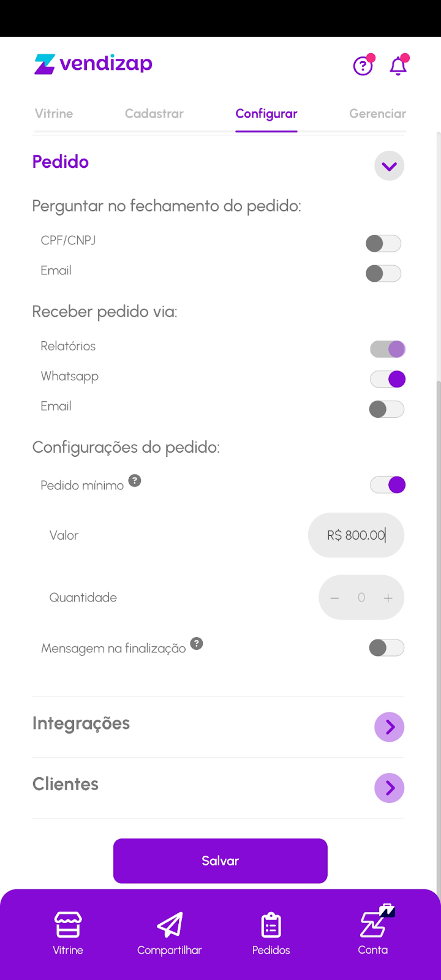Open the help question mark icon in header
This screenshot has height=980, width=441.
point(363,66)
